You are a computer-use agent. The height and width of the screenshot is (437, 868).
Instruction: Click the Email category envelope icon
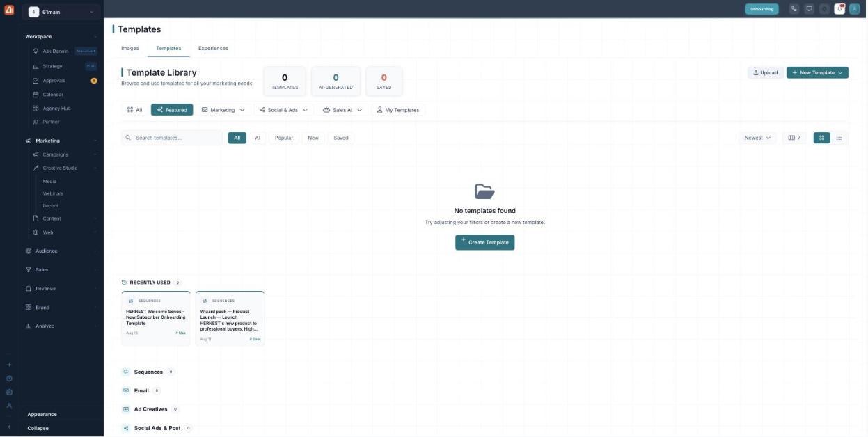coord(126,390)
